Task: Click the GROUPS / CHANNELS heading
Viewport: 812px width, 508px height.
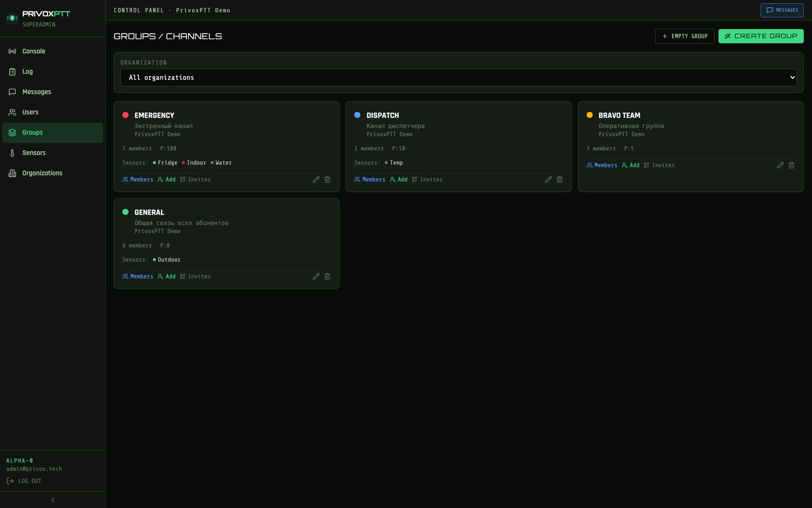Action: (x=168, y=36)
